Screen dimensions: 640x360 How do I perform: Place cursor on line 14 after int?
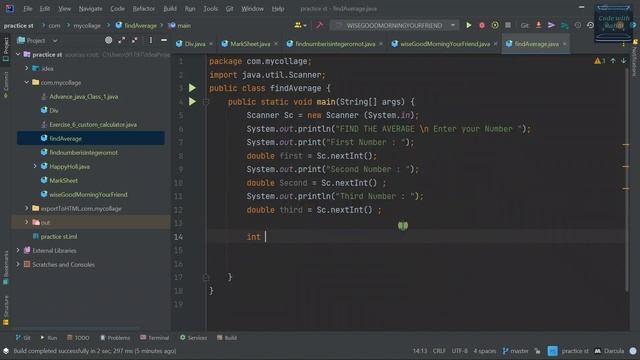(265, 237)
